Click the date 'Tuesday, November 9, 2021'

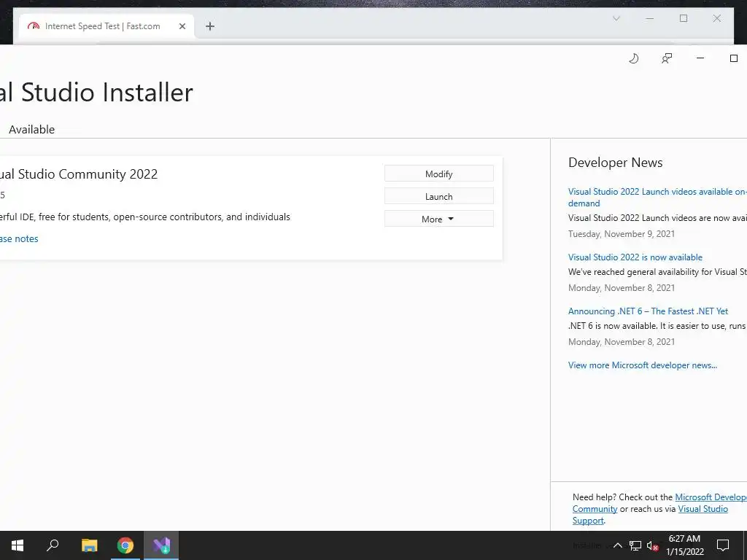(x=622, y=234)
